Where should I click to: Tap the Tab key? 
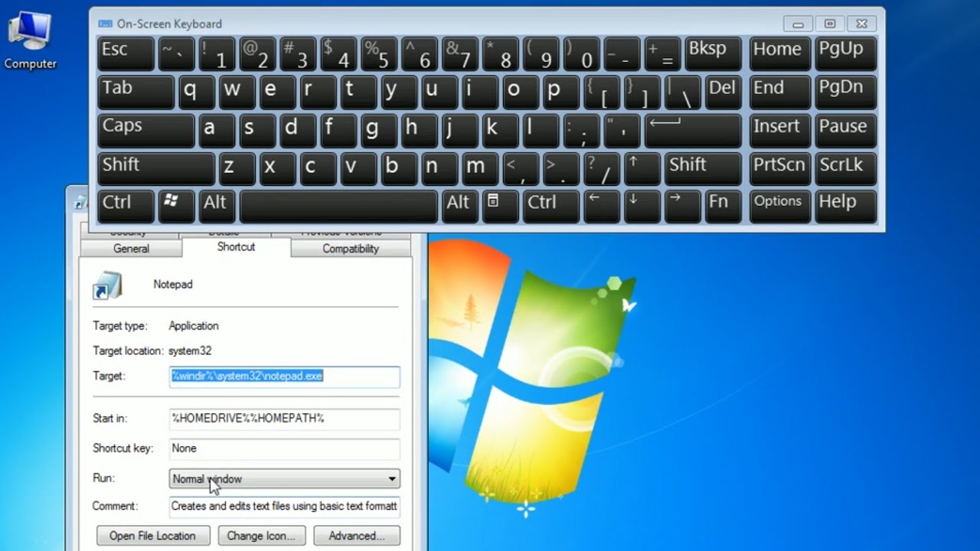[136, 92]
